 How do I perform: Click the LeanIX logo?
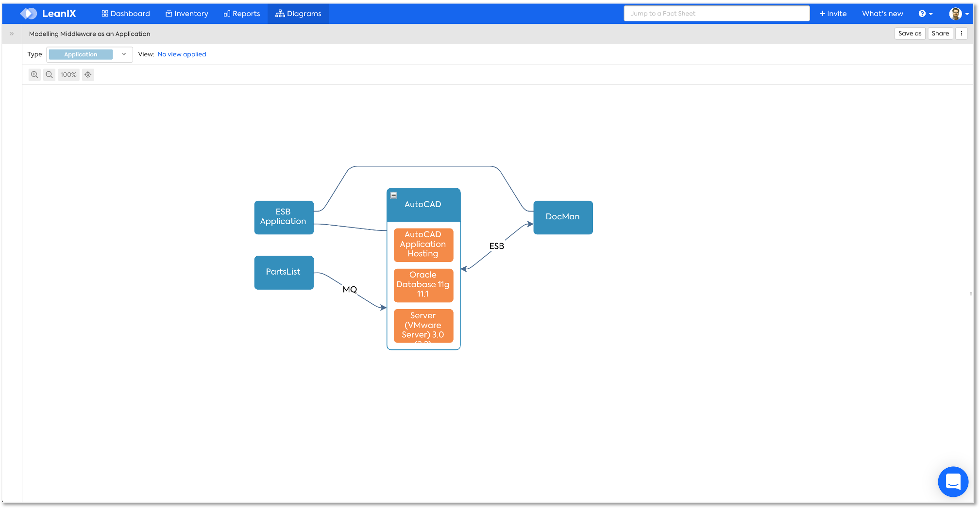point(48,14)
